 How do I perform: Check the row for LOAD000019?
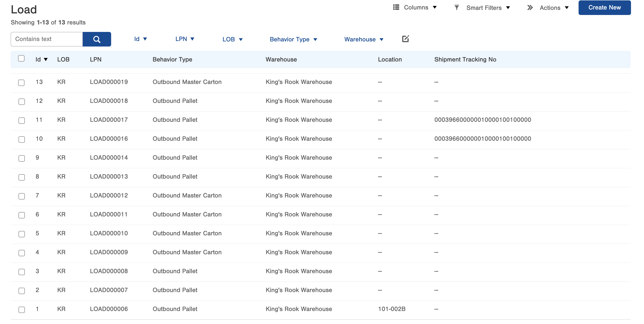[x=21, y=83]
